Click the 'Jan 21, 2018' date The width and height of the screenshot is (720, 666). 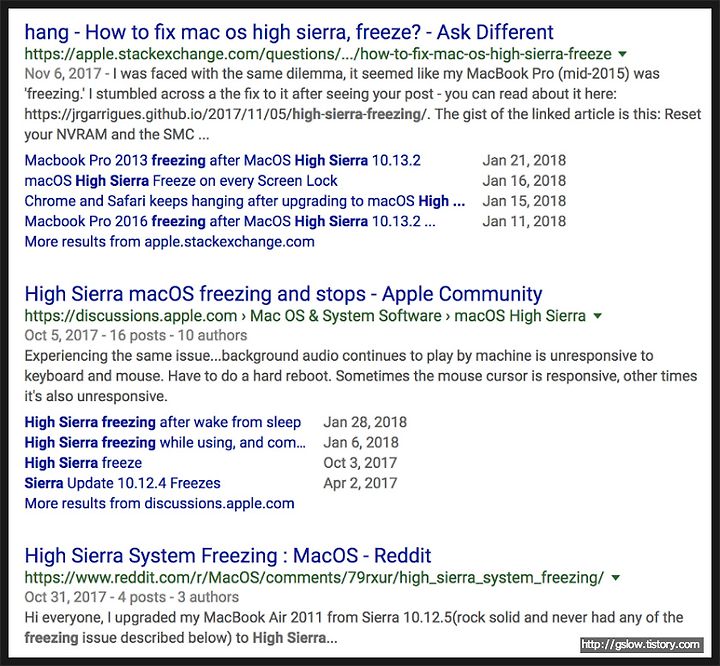(x=524, y=160)
